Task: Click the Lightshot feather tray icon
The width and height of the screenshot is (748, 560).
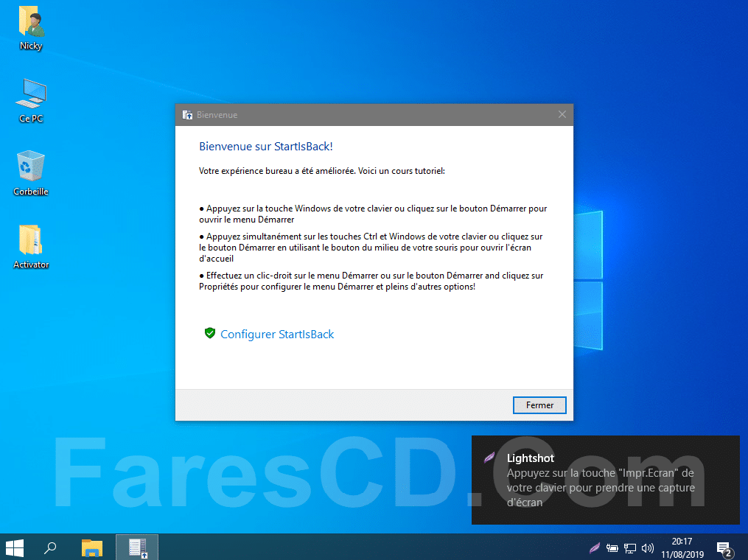Action: (594, 548)
